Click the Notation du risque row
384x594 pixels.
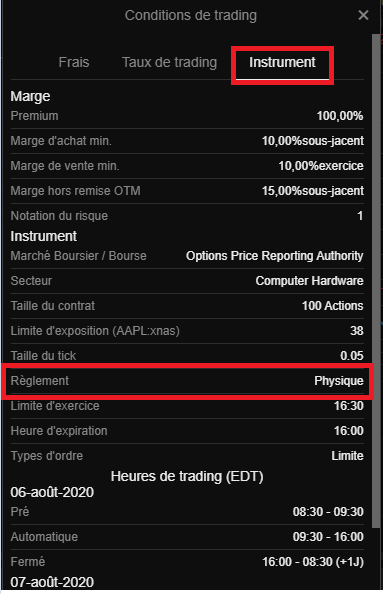(x=187, y=216)
